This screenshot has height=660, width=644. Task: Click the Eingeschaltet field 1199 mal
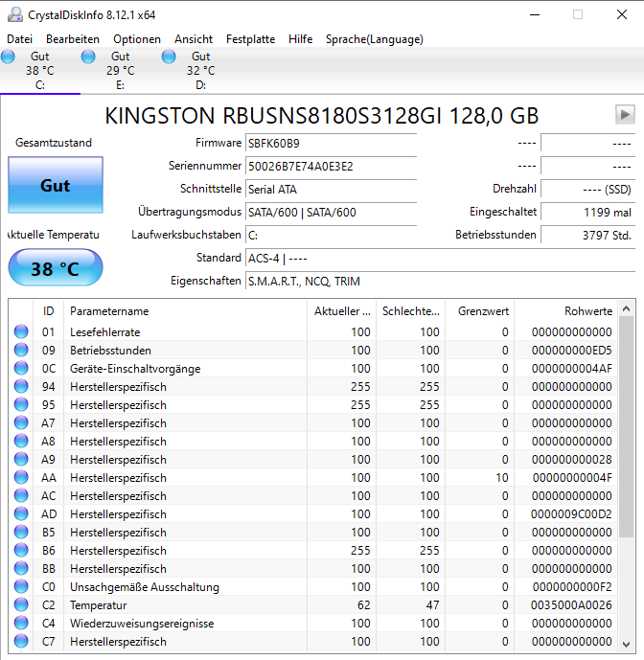click(588, 212)
